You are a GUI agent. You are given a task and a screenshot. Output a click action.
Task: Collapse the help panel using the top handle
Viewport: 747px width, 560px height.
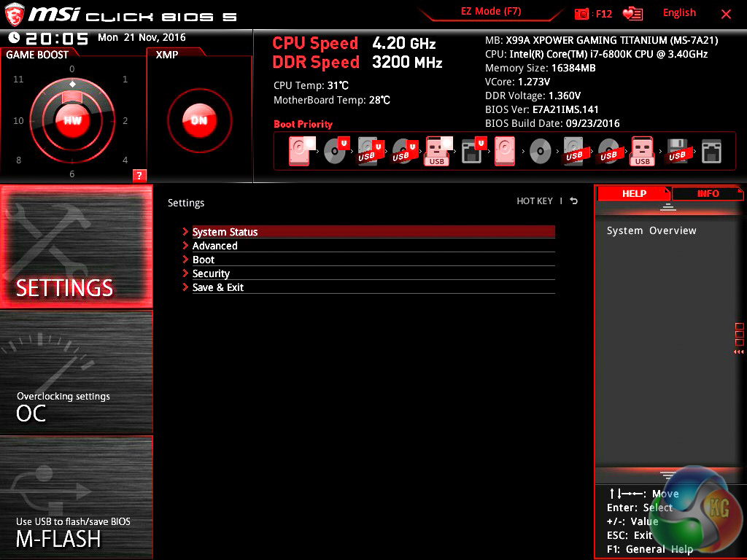click(668, 207)
